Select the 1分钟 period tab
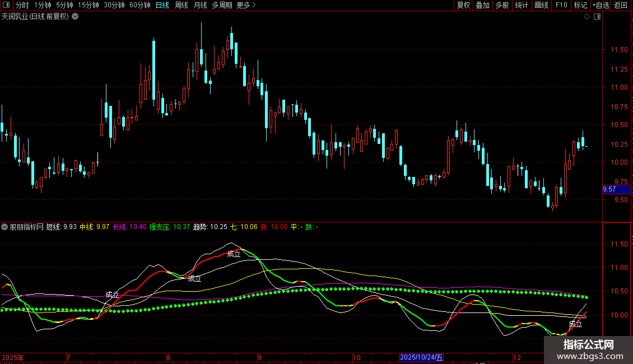The height and width of the screenshot is (364, 633). [43, 5]
